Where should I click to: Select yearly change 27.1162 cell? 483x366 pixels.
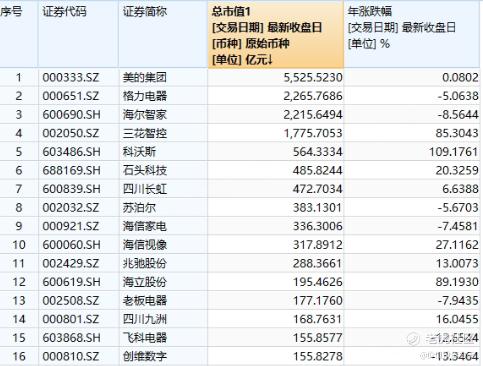click(412, 245)
